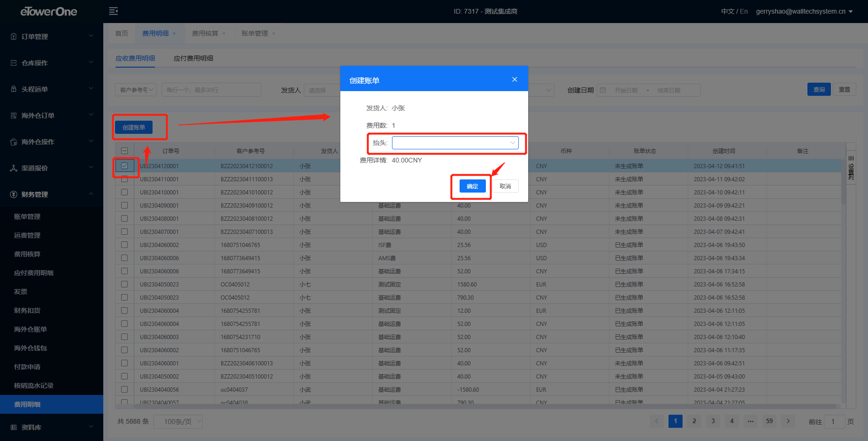Image resolution: width=868 pixels, height=441 pixels.
Task: Open 账单管理 in the sidebar
Action: point(27,217)
